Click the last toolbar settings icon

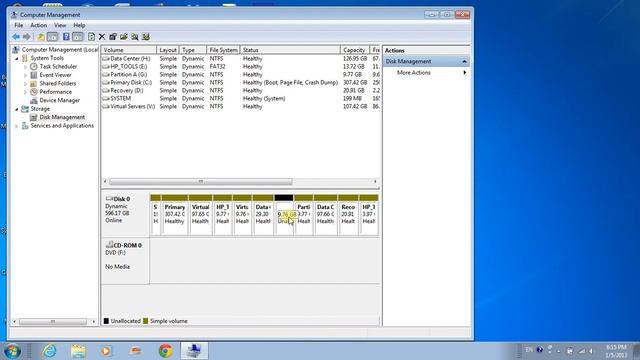(146, 37)
